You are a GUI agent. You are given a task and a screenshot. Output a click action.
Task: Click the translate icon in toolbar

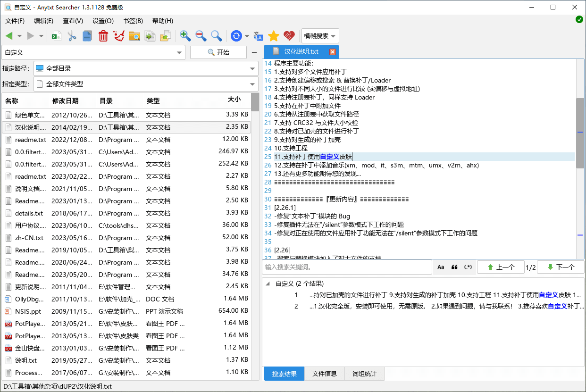(x=259, y=36)
